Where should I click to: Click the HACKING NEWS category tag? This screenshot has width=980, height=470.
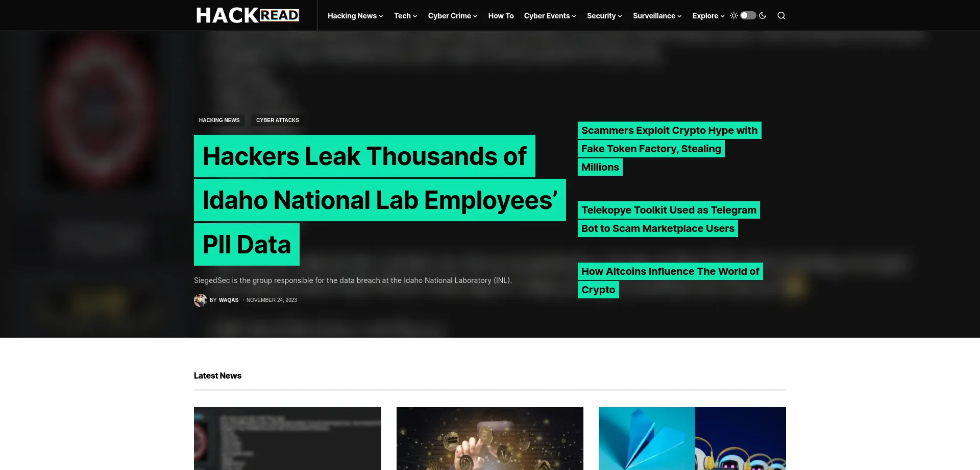coord(219,120)
